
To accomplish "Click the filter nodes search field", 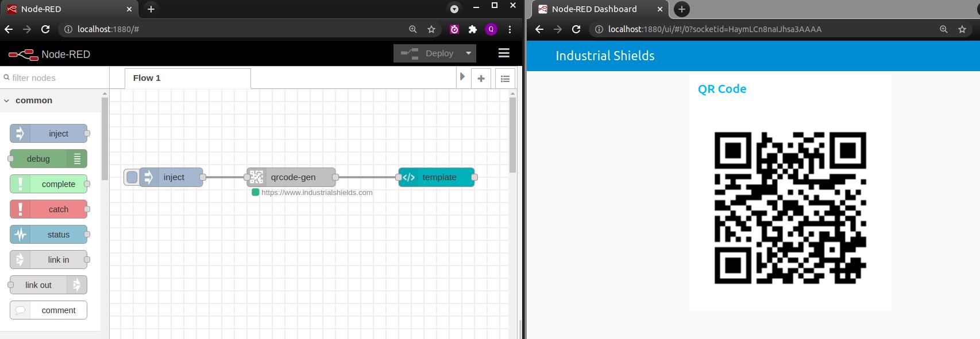I will (55, 77).
